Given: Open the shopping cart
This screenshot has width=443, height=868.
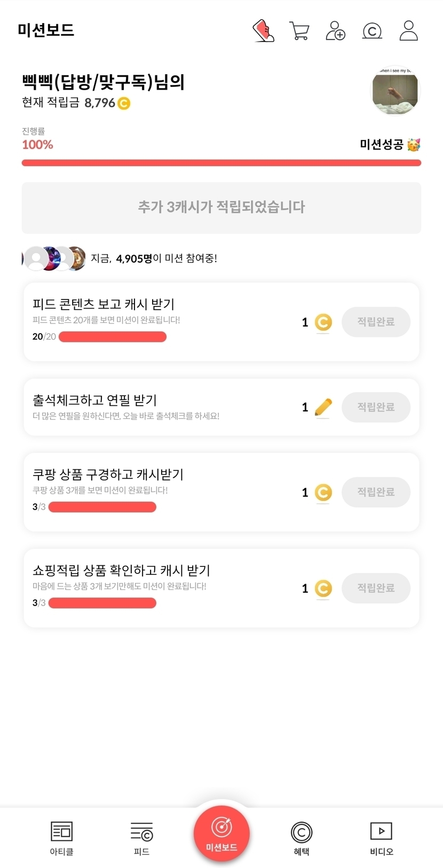Looking at the screenshot, I should click(x=299, y=30).
